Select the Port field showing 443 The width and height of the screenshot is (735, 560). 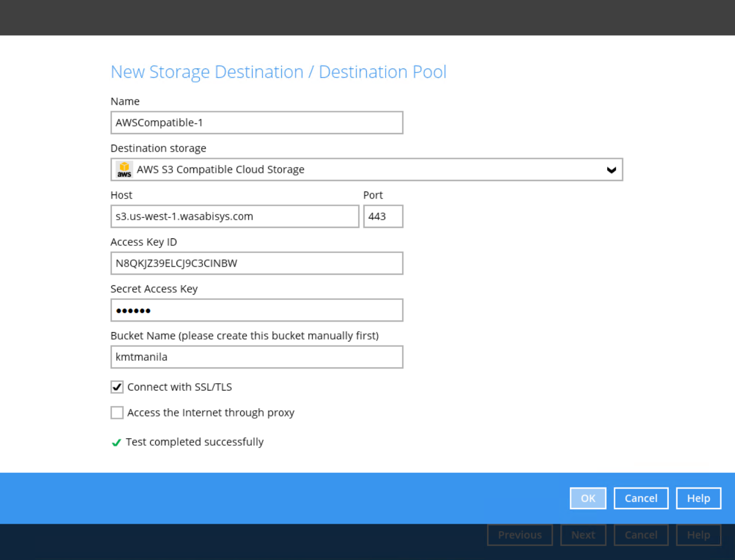tap(383, 217)
